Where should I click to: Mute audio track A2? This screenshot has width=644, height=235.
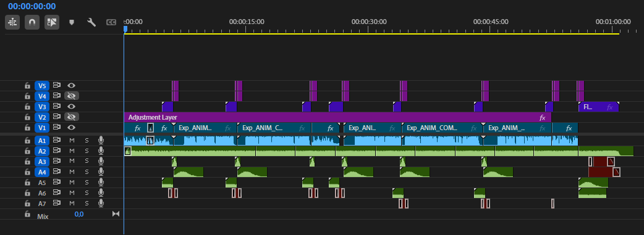click(x=72, y=151)
